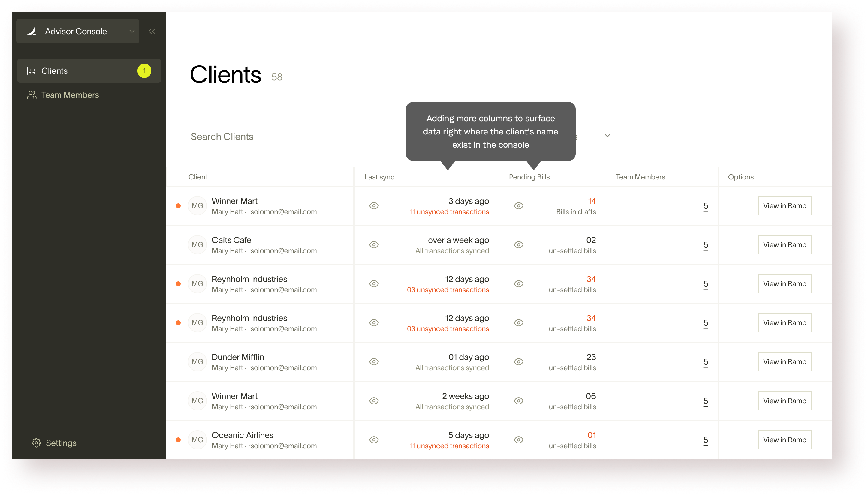Open Settings via the gear icon
Image resolution: width=868 pixels, height=495 pixels.
pyautogui.click(x=36, y=442)
